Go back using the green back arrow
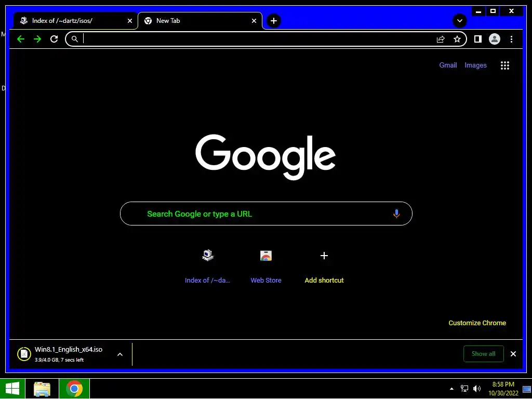The height and width of the screenshot is (399, 532). (x=21, y=39)
